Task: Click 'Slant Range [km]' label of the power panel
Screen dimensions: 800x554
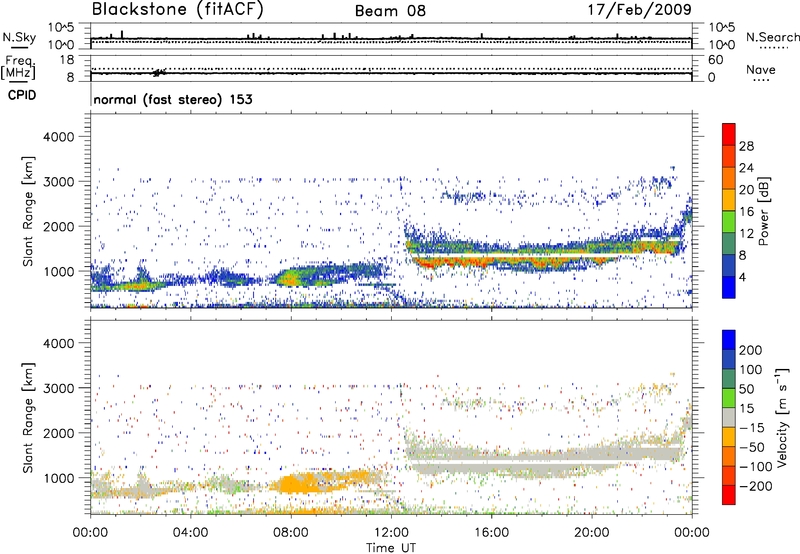Action: tap(28, 211)
